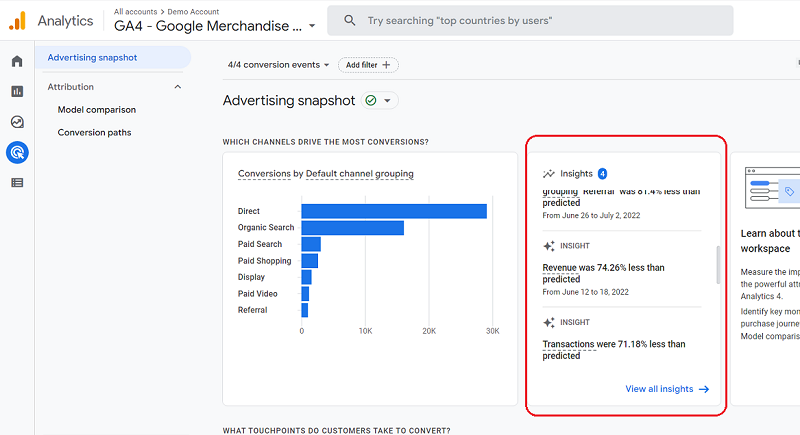Click the Paid Video label
Image resolution: width=800 pixels, height=435 pixels.
258,294
